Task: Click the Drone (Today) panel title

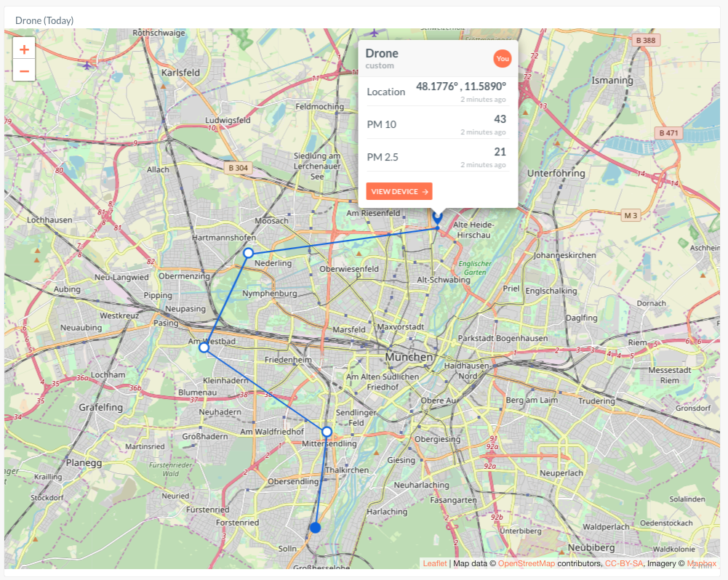Action: (45, 20)
